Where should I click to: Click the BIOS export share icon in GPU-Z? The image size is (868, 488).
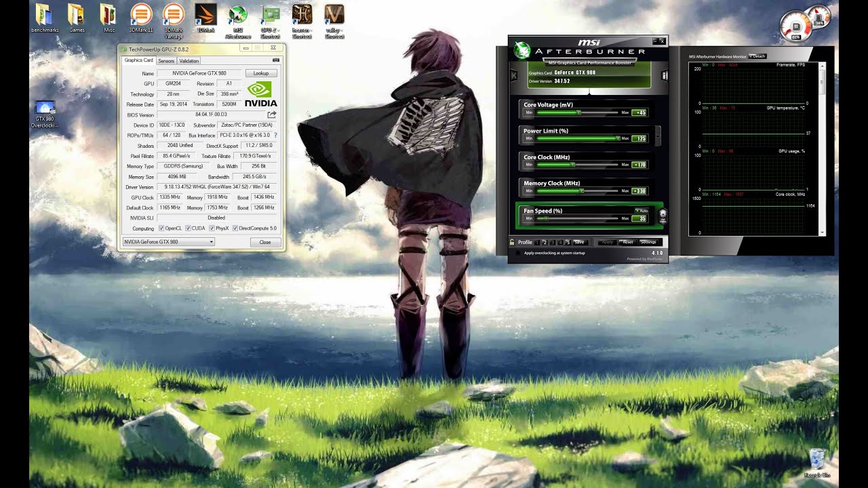point(272,115)
